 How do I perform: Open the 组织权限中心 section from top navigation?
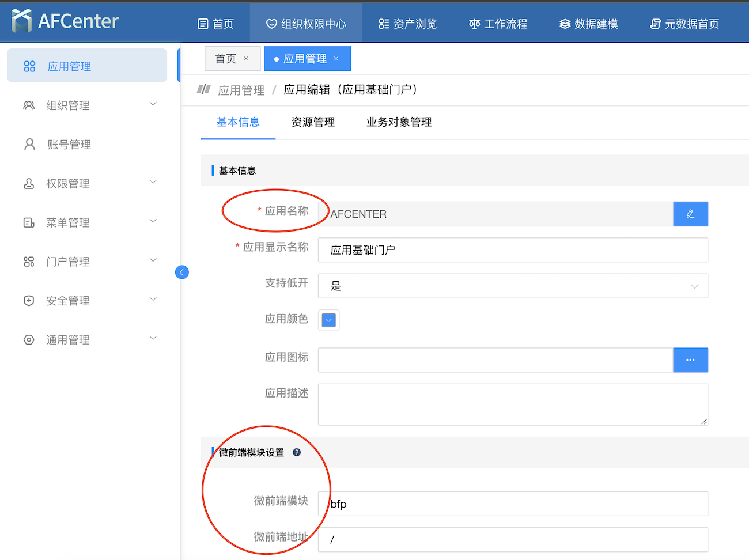click(x=305, y=24)
